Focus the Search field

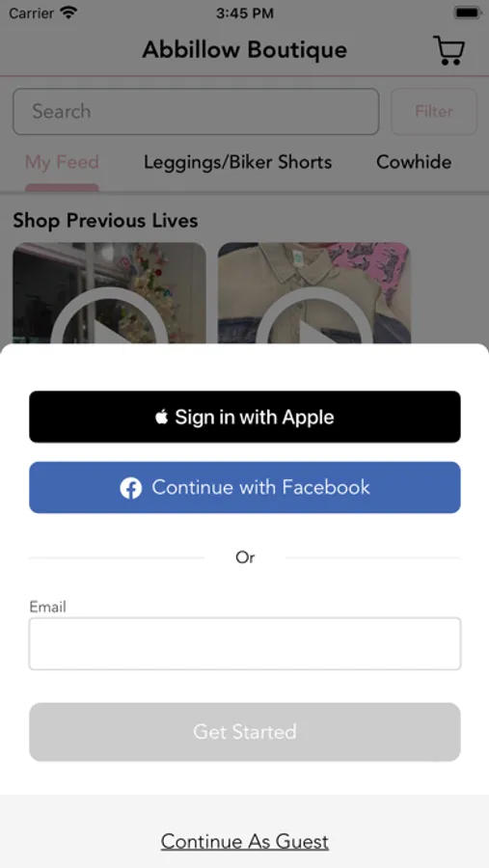point(196,111)
